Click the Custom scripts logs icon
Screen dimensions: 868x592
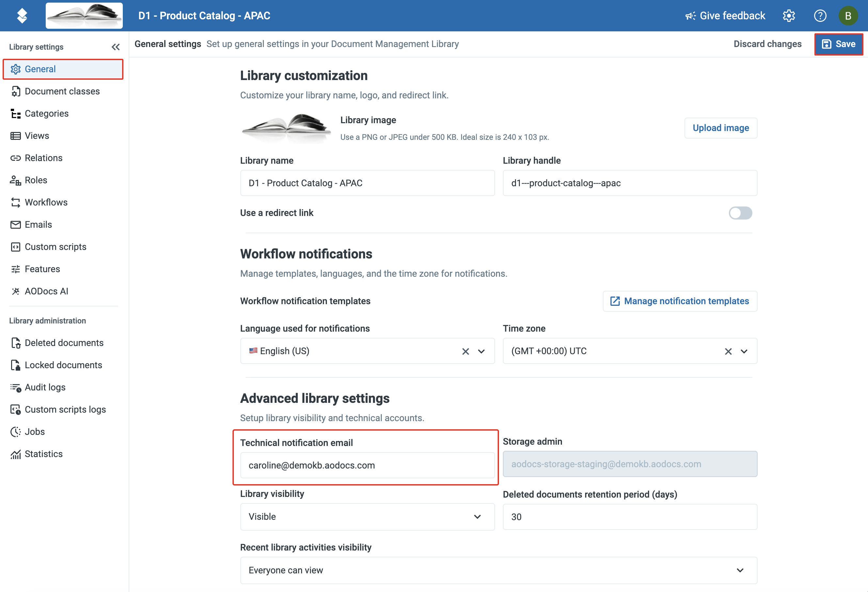[16, 410]
